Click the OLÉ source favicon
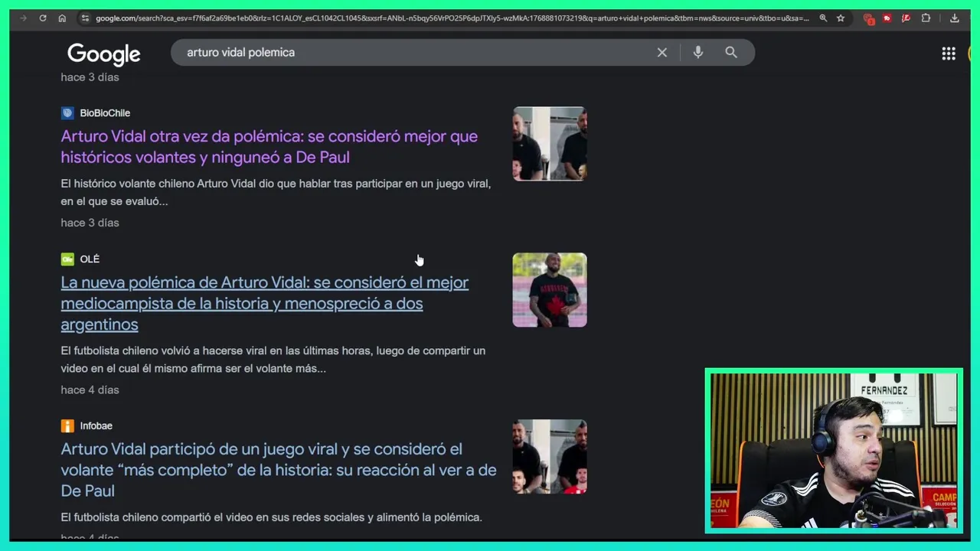980x551 pixels. coord(67,259)
